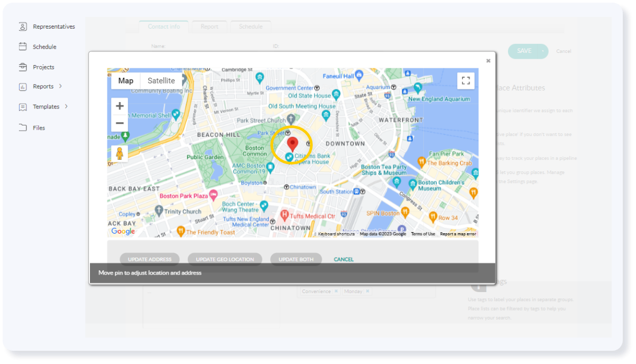Click Report a map error link
This screenshot has width=636, height=364.
click(x=458, y=234)
